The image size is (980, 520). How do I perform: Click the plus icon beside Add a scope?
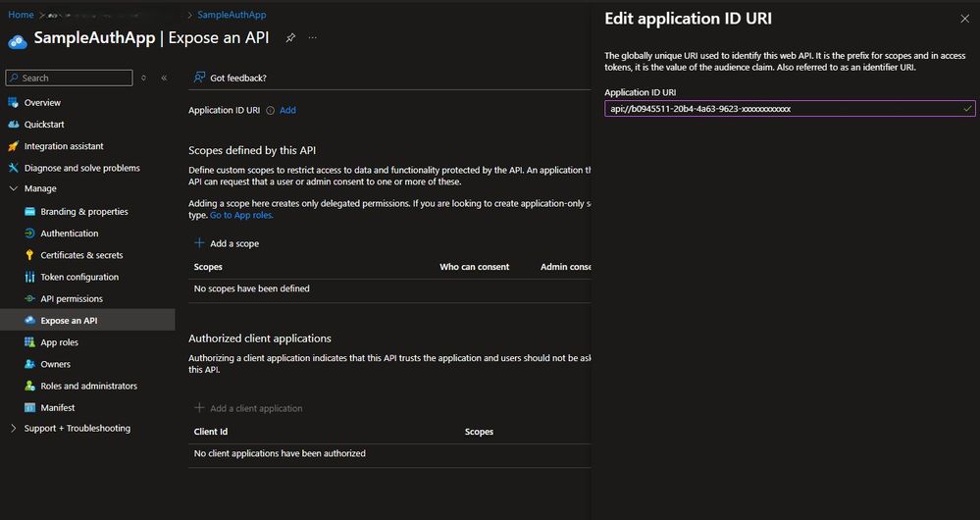199,243
